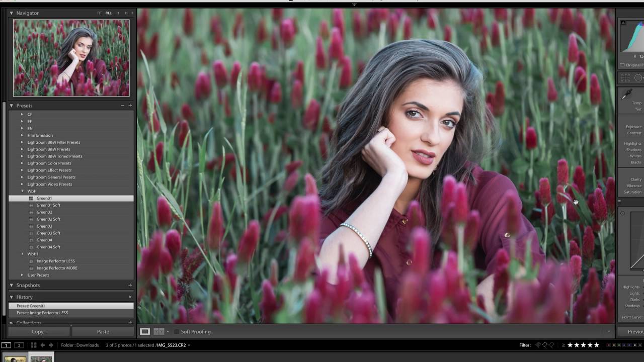Filter by red color label

coord(609,345)
